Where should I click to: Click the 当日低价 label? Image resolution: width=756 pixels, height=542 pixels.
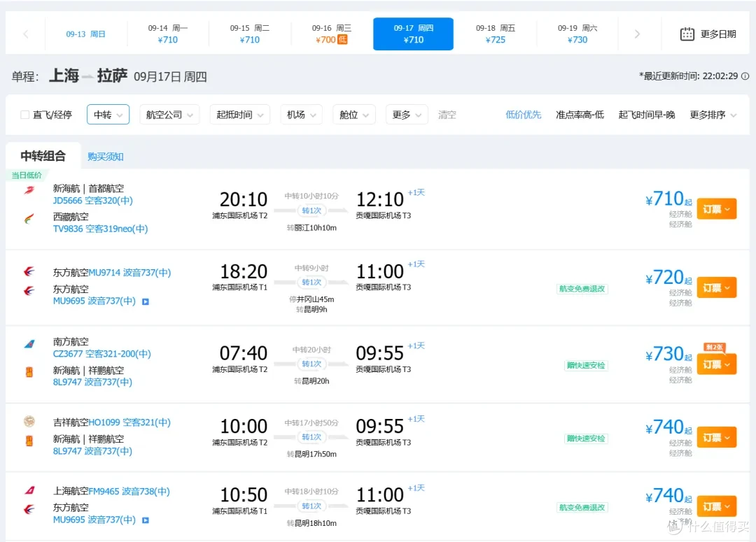(27, 176)
